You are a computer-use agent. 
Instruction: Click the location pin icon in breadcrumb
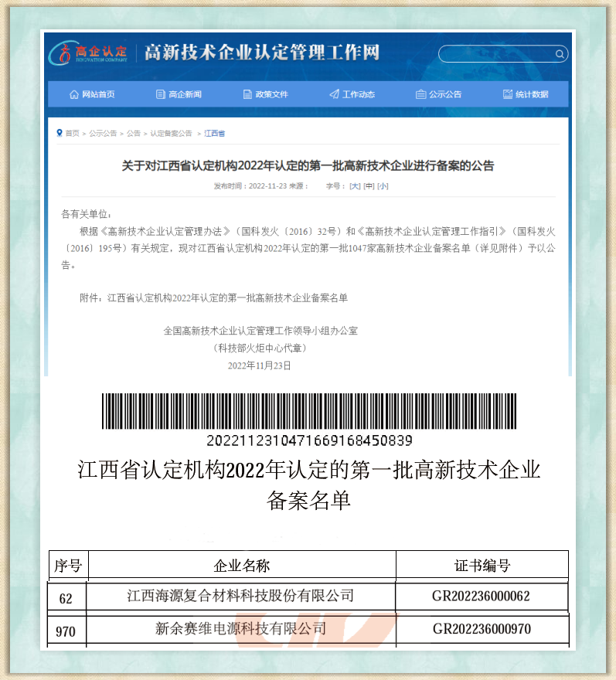tap(60, 133)
